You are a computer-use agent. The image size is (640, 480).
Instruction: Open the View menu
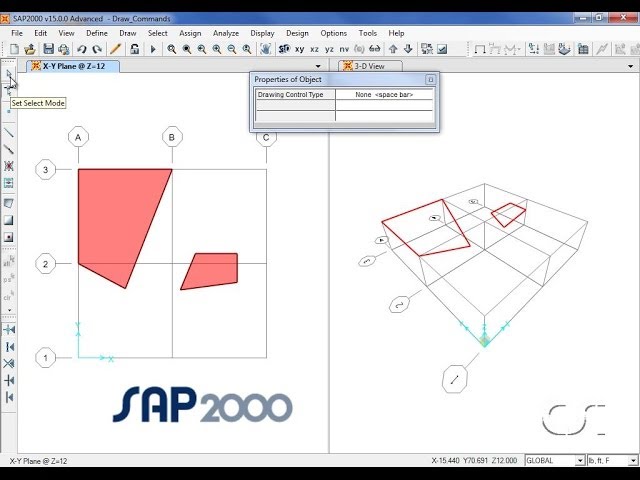(66, 33)
